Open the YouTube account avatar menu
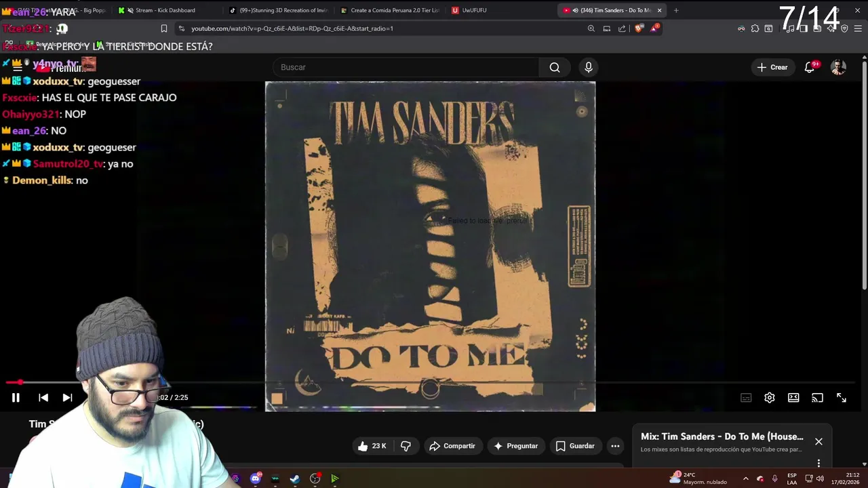 tap(839, 67)
